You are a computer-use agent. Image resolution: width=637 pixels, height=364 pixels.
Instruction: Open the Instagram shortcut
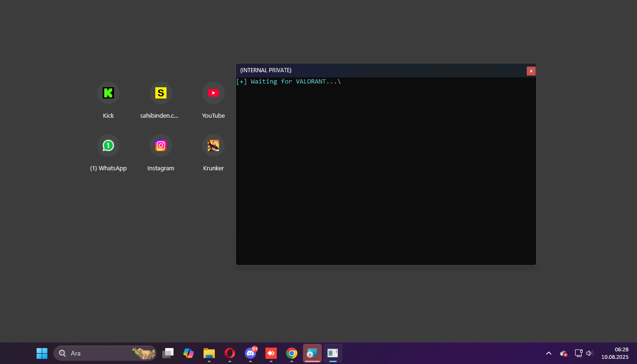[x=161, y=146]
